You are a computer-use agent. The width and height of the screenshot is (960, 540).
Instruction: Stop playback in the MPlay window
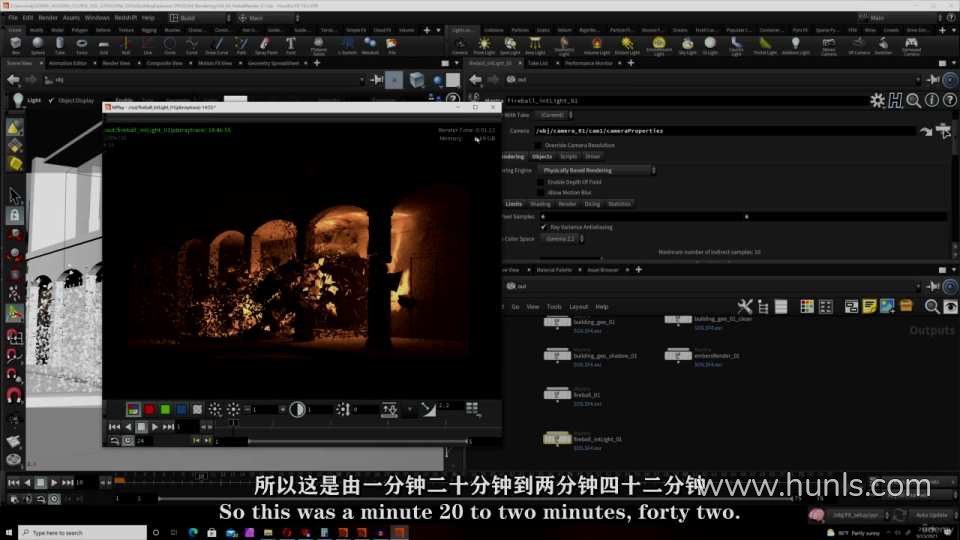click(141, 427)
